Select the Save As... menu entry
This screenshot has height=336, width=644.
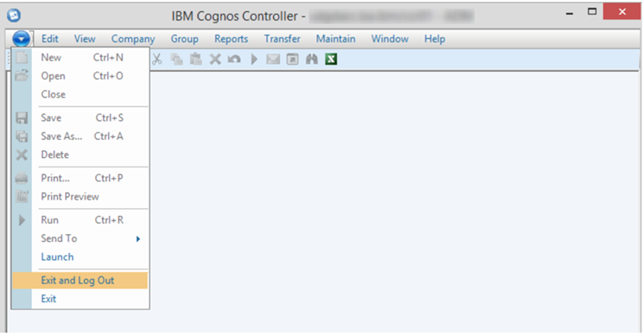pyautogui.click(x=80, y=136)
